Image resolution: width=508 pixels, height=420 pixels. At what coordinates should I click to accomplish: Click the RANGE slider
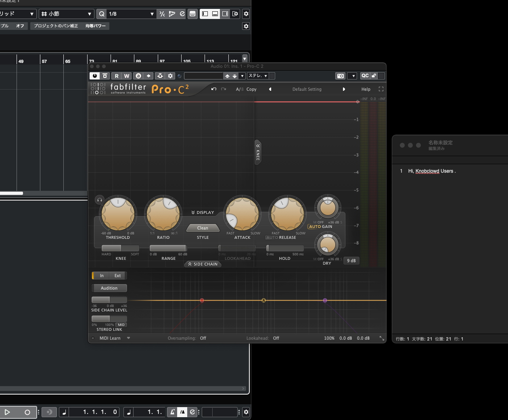point(168,248)
